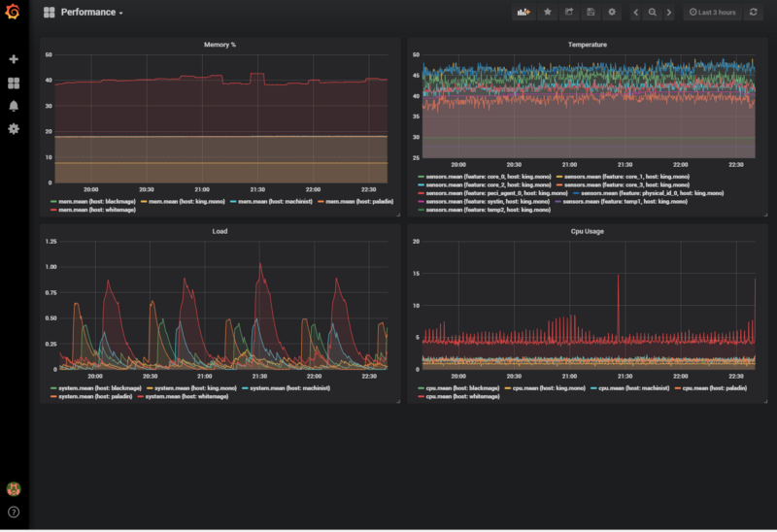Image resolution: width=777 pixels, height=532 pixels.
Task: Open the Dashboards grid icon in sidebar
Action: tap(14, 83)
